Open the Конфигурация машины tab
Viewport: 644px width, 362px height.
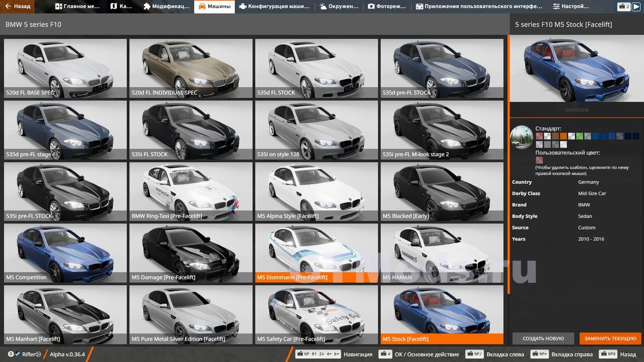coord(274,7)
